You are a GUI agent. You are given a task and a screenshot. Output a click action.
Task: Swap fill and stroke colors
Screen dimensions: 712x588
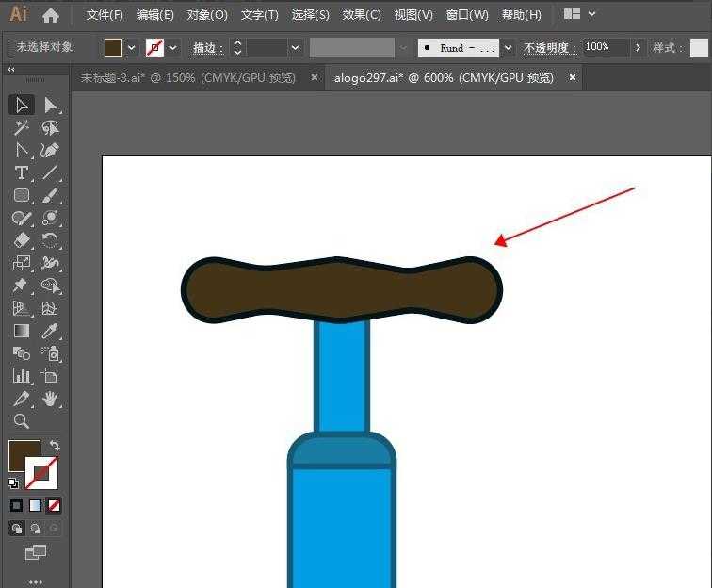coord(55,446)
